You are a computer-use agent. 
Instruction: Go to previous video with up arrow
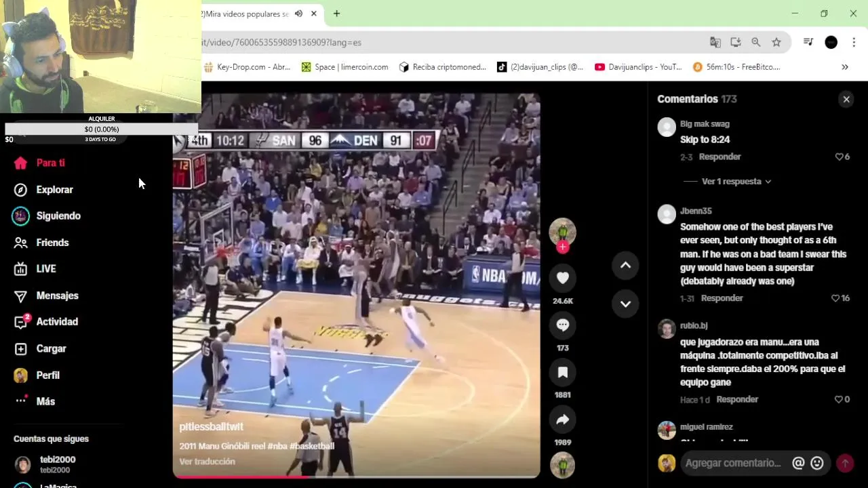pyautogui.click(x=625, y=265)
